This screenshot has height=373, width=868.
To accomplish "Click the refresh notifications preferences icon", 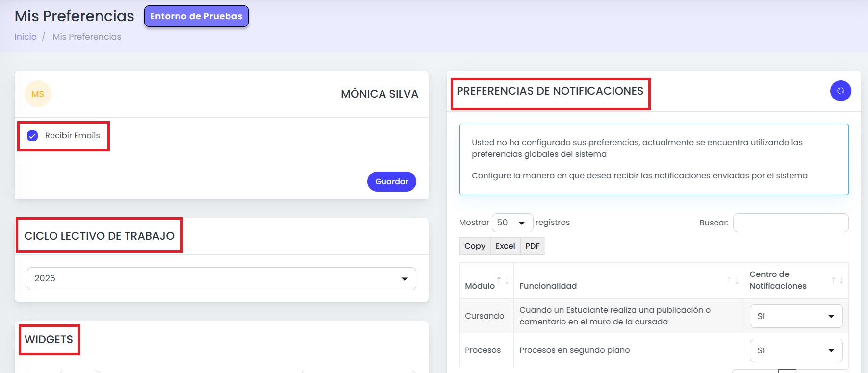I will (841, 91).
